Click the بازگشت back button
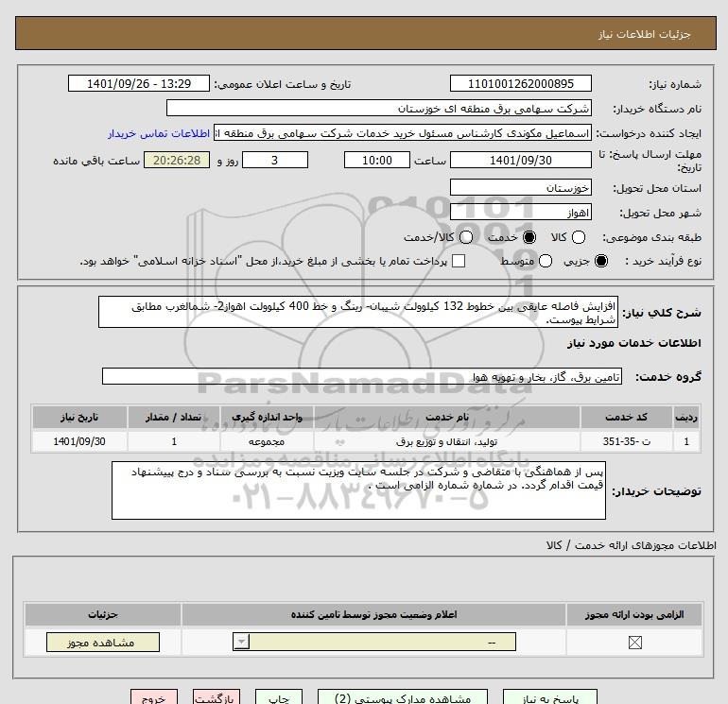 (217, 697)
